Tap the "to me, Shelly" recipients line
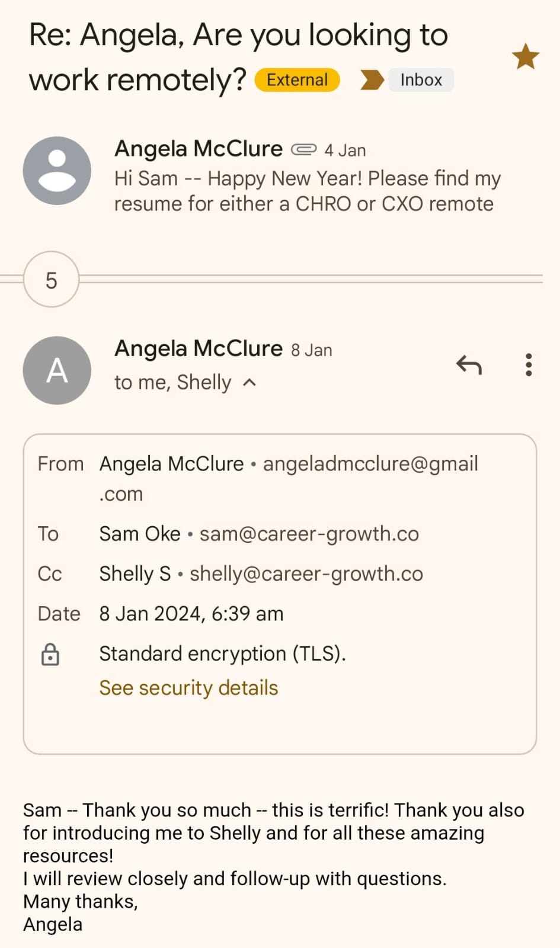 tap(172, 383)
